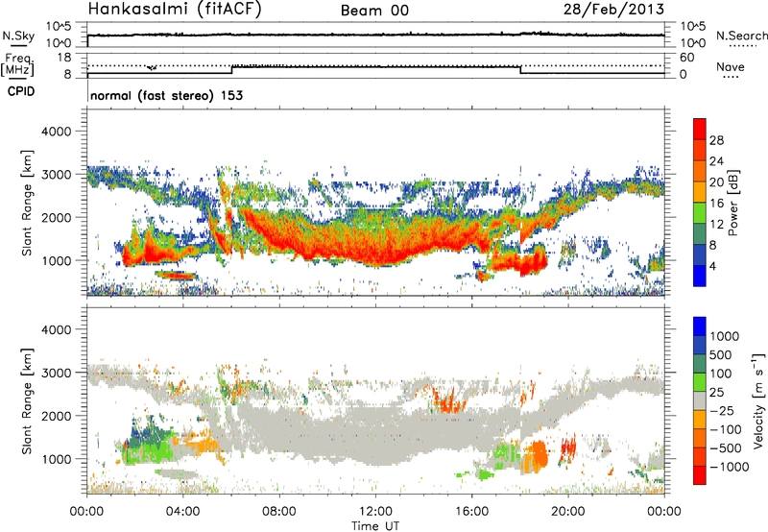The image size is (768, 532).
Task: Click the '12' label on Power colorbar
Action: [716, 225]
